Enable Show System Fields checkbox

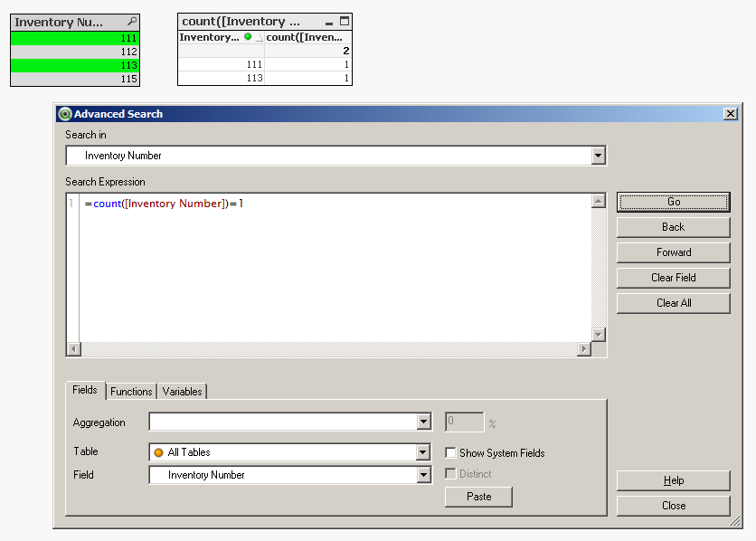point(450,452)
